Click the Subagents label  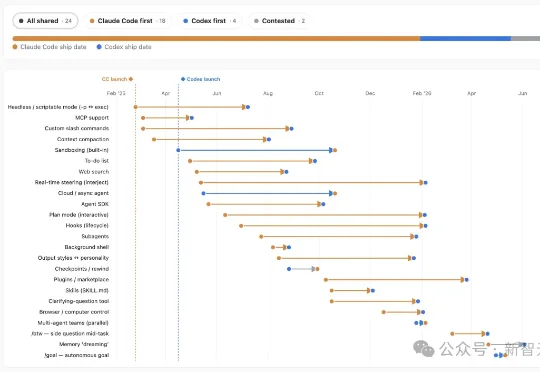(95, 236)
